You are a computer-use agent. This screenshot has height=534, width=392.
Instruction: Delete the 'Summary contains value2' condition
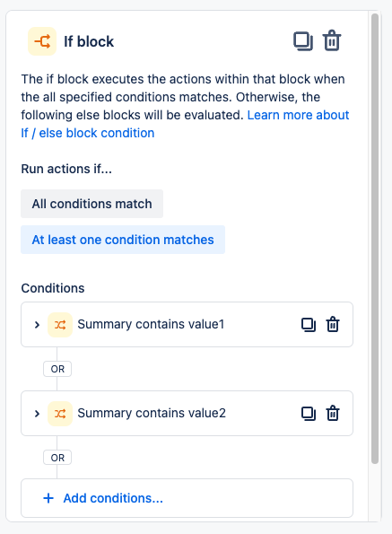[333, 413]
